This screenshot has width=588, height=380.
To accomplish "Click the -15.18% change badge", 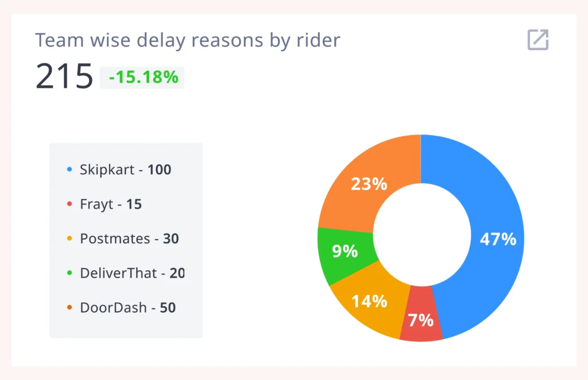I will pyautogui.click(x=142, y=78).
